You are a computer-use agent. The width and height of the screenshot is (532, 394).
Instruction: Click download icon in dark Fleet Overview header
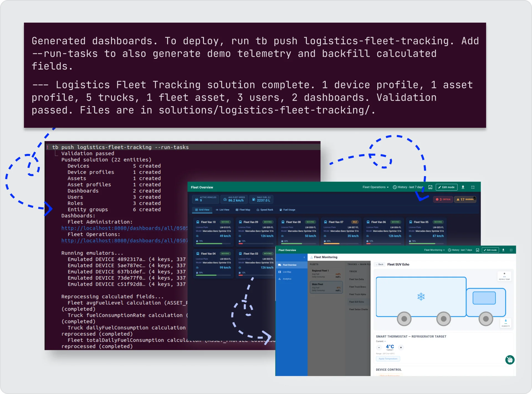(463, 187)
